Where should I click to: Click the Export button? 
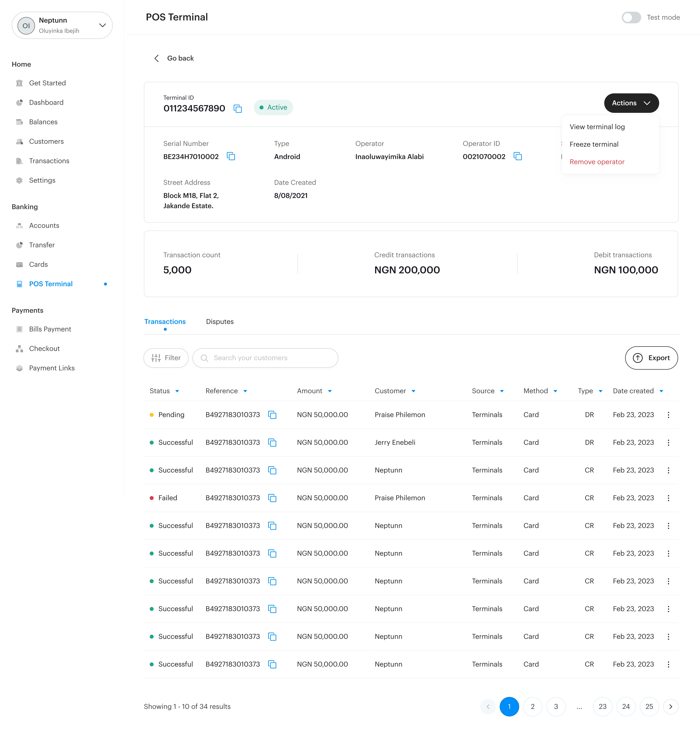(651, 358)
